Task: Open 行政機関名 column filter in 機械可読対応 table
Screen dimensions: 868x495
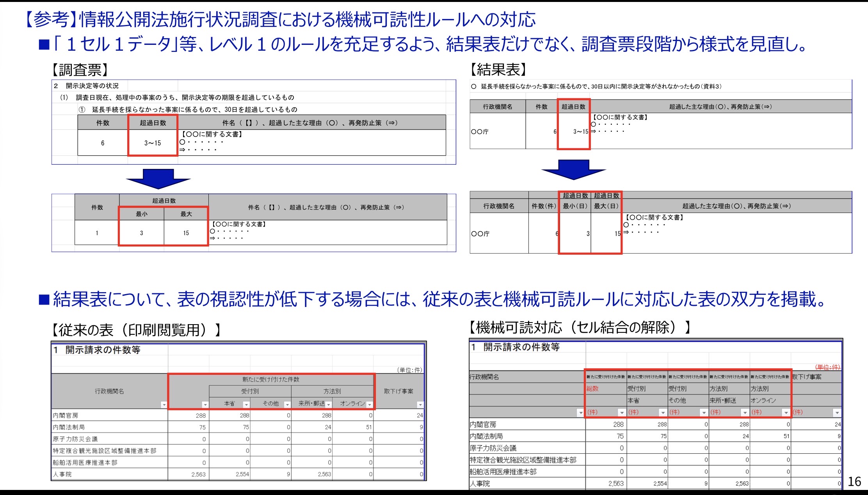Action: (580, 412)
